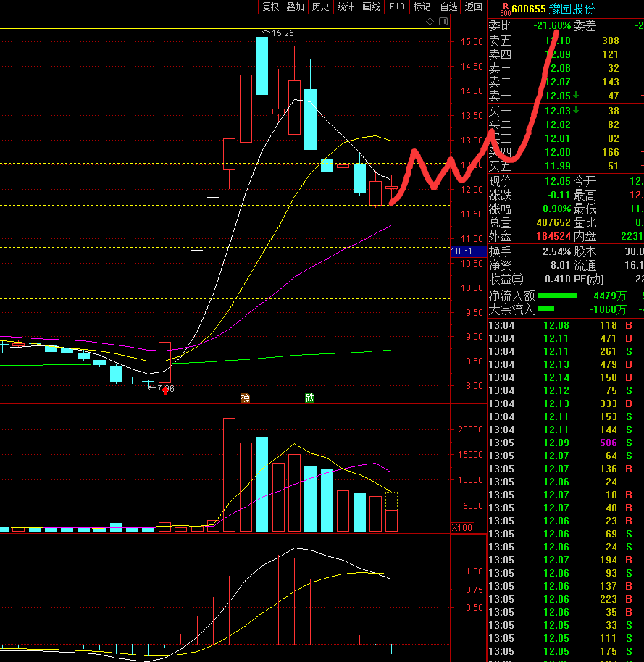This screenshot has height=662, width=644.
Task: Click the 大宗流入 green bar
Action: (x=546, y=309)
